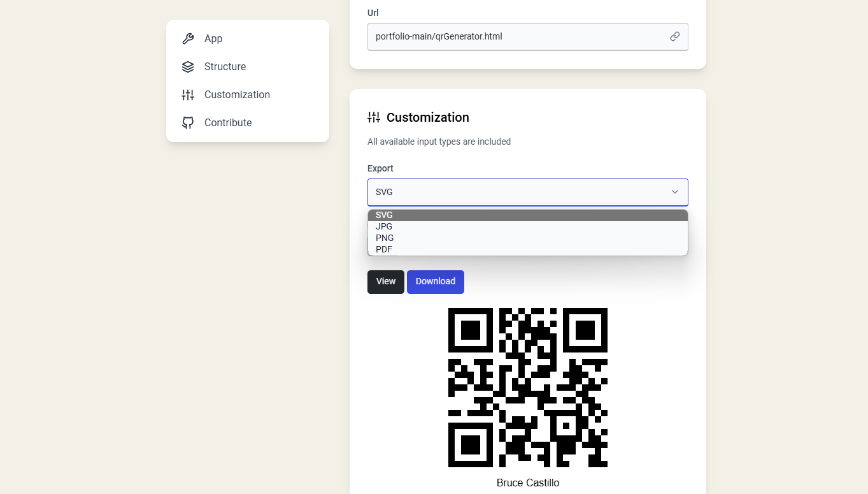Click the Export dropdown chevron arrow
The height and width of the screenshot is (494, 868).
[675, 193]
